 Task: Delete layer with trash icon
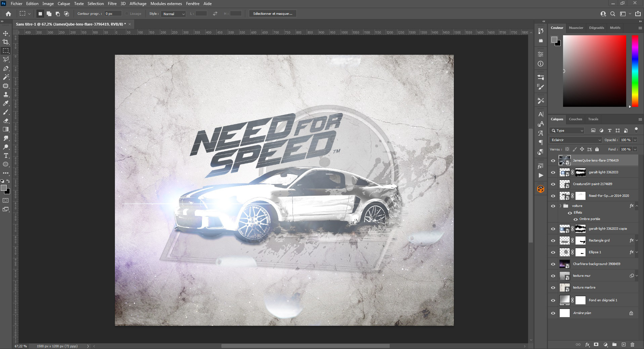[x=632, y=344]
